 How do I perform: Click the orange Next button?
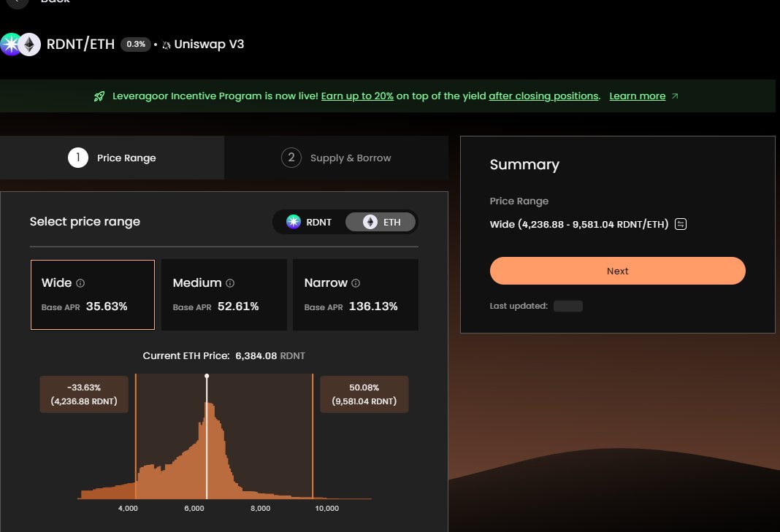coord(617,271)
